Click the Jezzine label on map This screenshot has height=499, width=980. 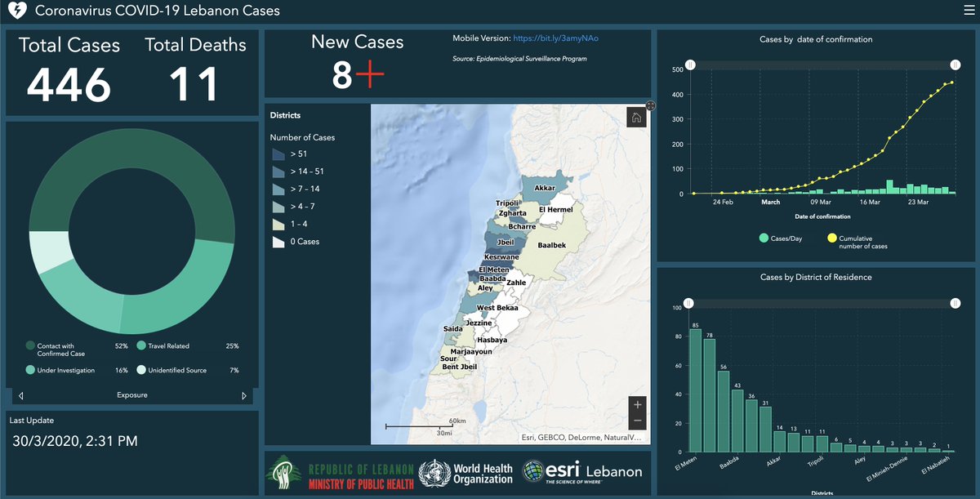(479, 323)
